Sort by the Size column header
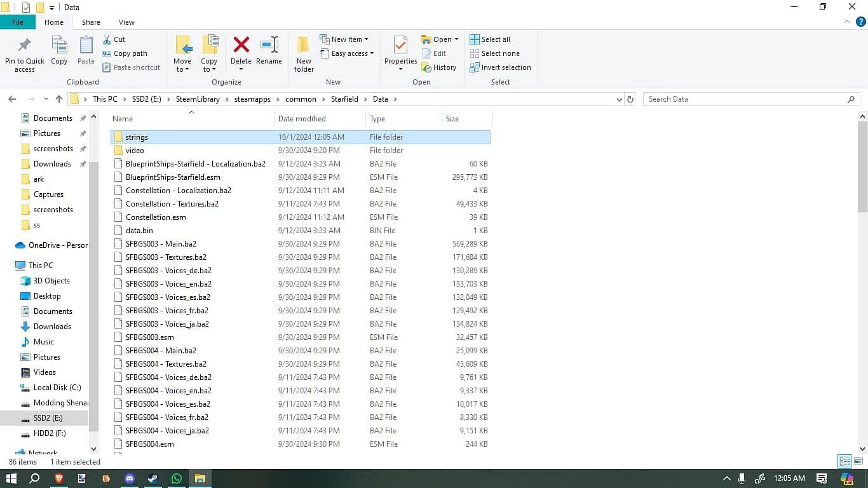This screenshot has height=488, width=868. 467,119
